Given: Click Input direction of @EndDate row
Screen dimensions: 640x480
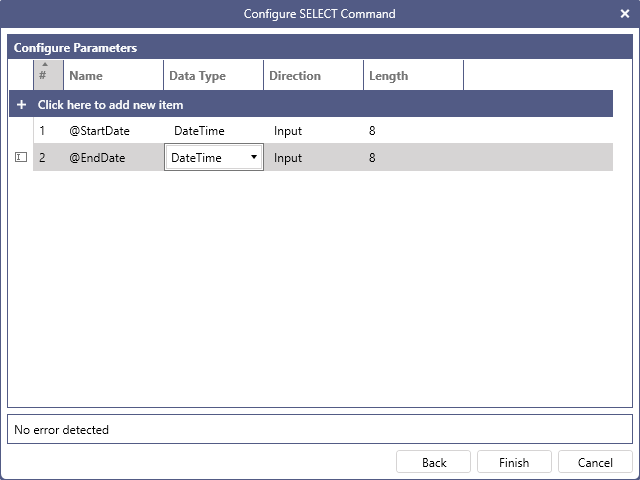Looking at the screenshot, I should (288, 158).
